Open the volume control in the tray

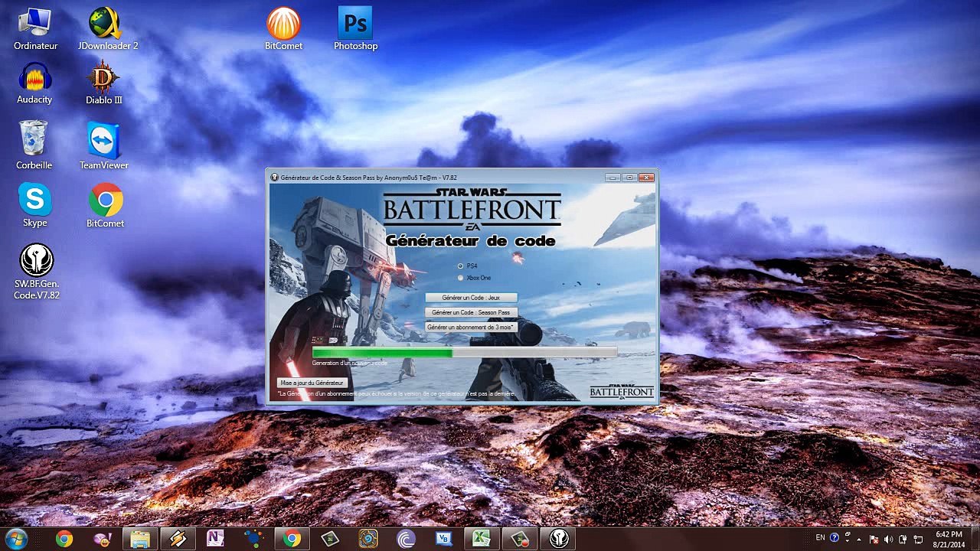(x=888, y=539)
